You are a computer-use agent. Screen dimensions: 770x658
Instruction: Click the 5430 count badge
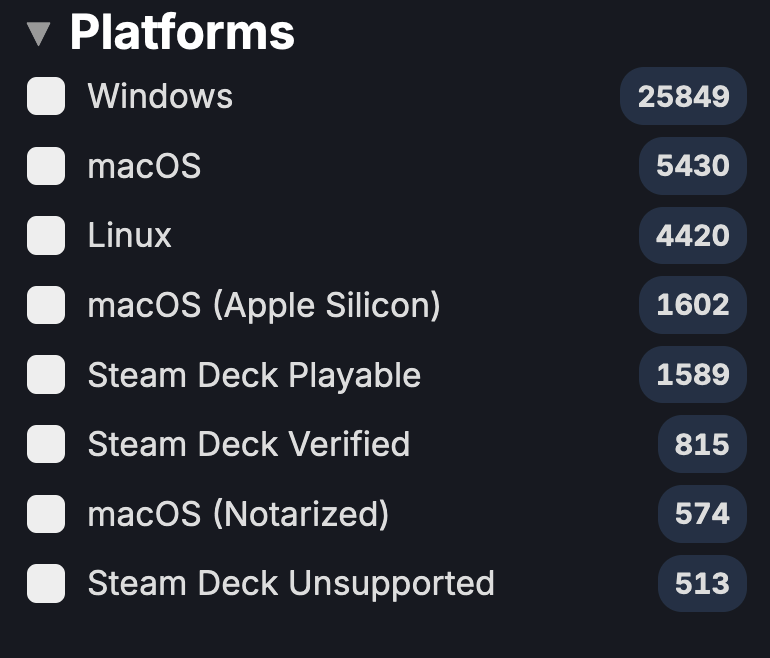click(693, 166)
